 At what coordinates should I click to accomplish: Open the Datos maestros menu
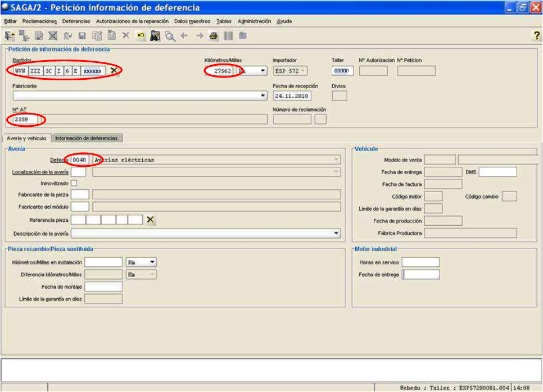click(192, 21)
